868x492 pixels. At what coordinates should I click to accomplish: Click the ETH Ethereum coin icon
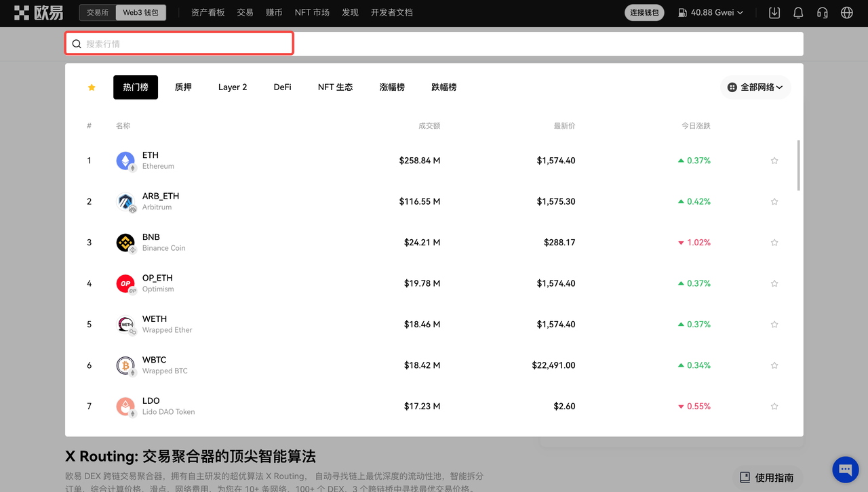coord(125,161)
